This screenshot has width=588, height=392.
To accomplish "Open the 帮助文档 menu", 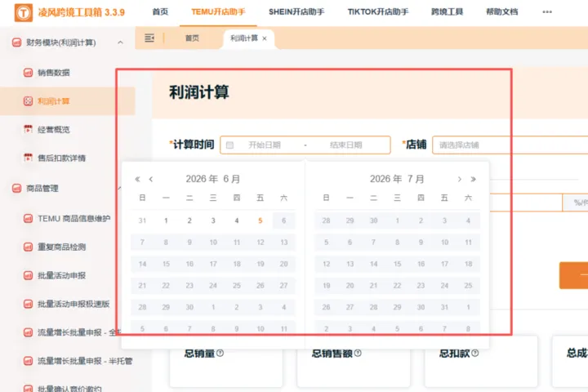I will point(501,12).
